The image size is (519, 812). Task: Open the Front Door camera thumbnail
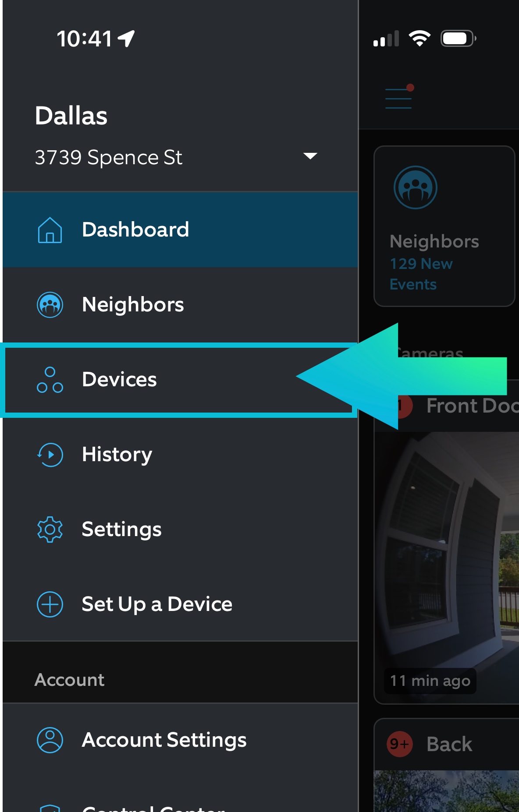pos(447,567)
